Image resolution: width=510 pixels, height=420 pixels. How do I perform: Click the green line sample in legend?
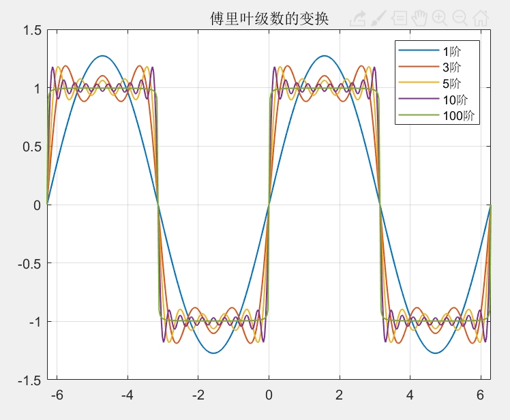[419, 115]
